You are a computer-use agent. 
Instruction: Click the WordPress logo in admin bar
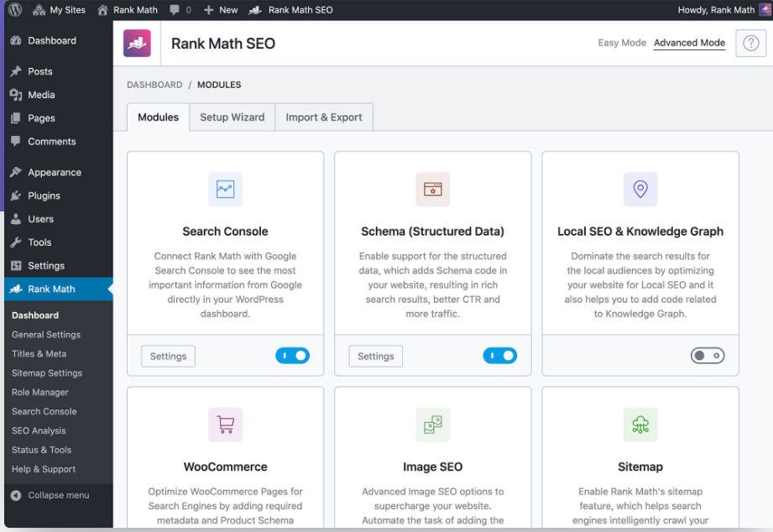tap(15, 10)
